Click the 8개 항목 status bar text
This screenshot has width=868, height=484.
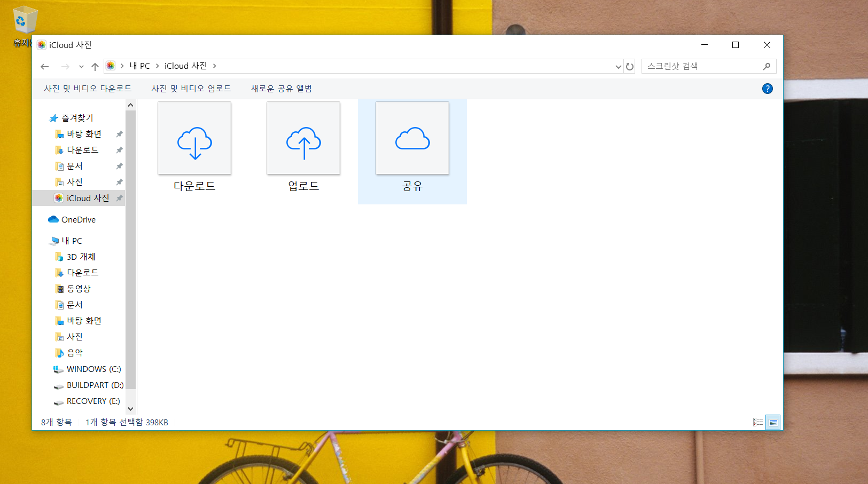(56, 422)
